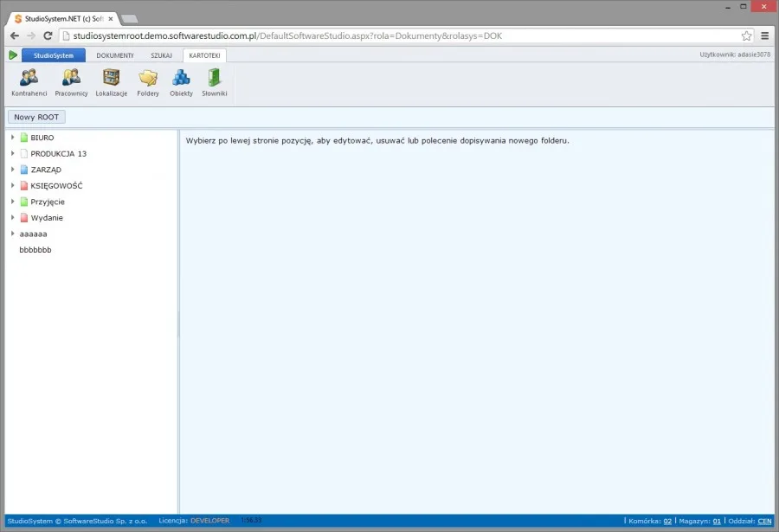
Task: Expand the KSIĘGOWOŚĆ tree node
Action: (x=12, y=185)
